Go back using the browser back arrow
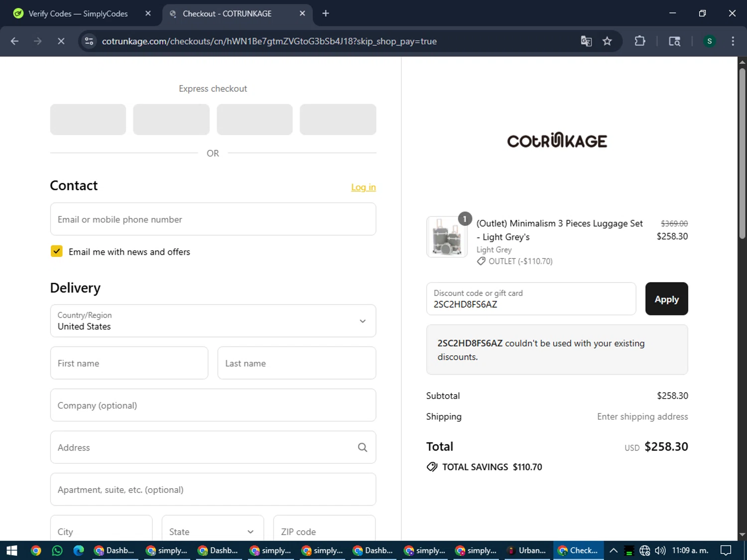The width and height of the screenshot is (747, 560). (x=14, y=41)
